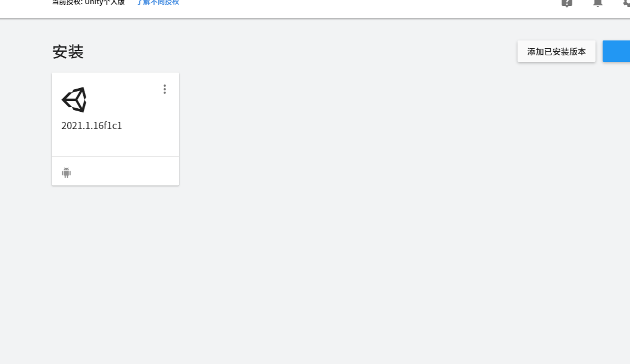Click the Unity logo on the install card
The height and width of the screenshot is (364, 630).
pos(74,100)
